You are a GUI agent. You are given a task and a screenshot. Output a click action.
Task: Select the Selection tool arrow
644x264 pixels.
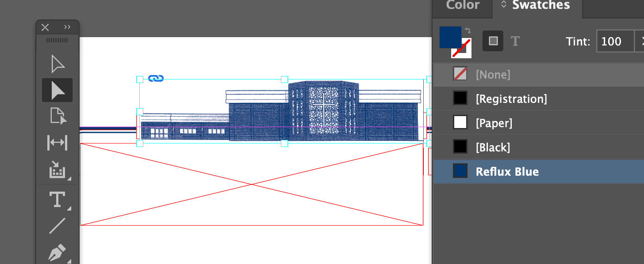point(57,64)
